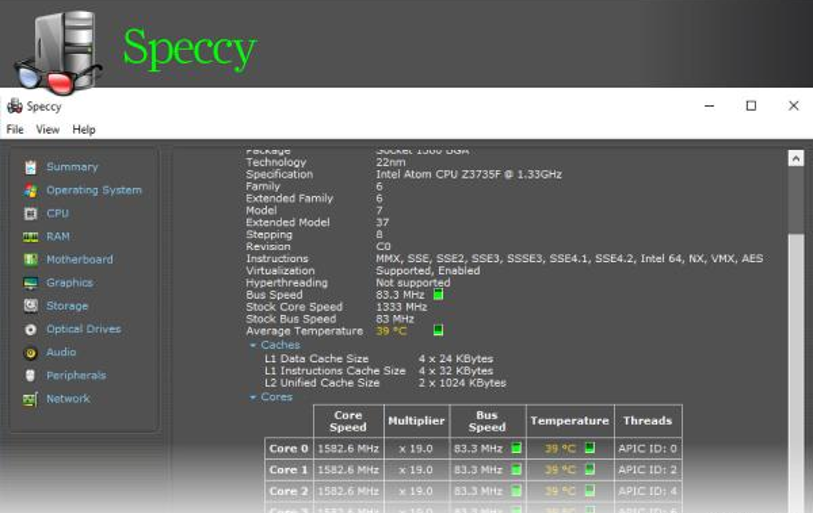Click the Core Speed column header
Viewport: 814px width, 513px height.
tap(348, 421)
